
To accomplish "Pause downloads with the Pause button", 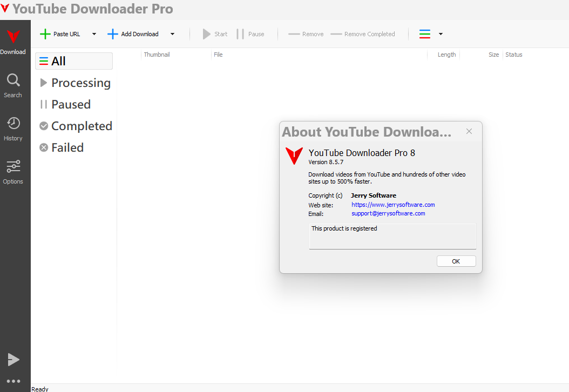I will point(250,34).
